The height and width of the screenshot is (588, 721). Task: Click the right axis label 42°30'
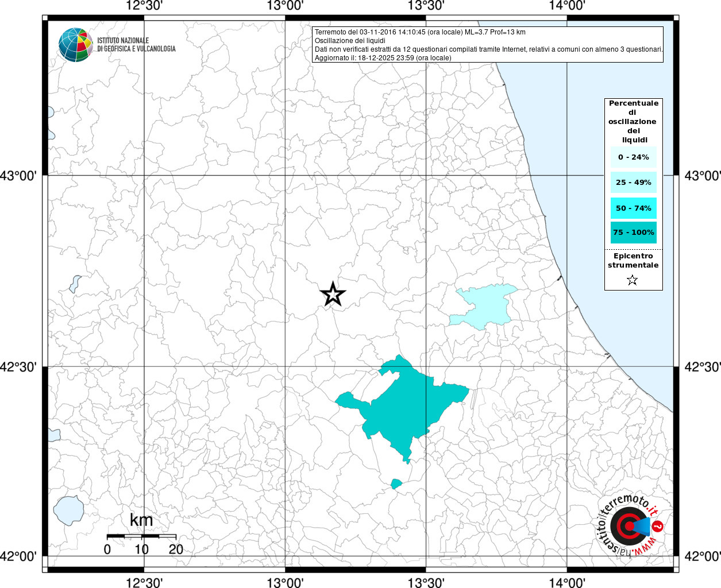(x=703, y=366)
